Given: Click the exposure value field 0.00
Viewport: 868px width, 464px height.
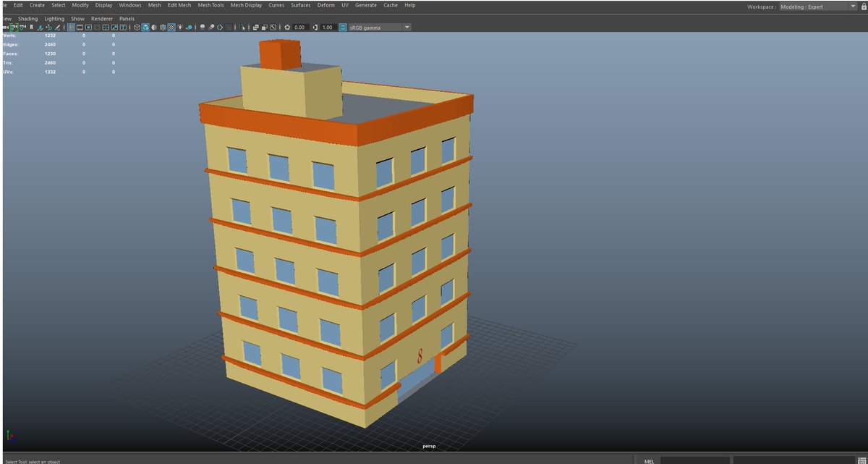Looking at the screenshot, I should [x=301, y=28].
